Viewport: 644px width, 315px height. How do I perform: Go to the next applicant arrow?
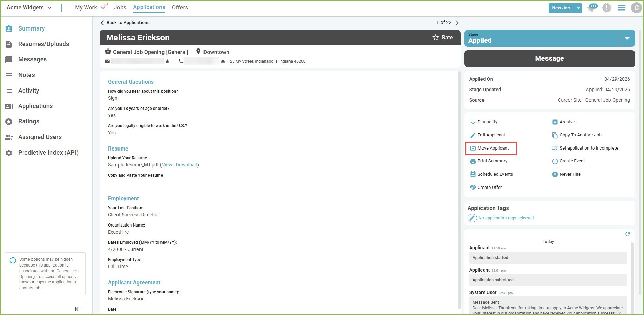(457, 23)
